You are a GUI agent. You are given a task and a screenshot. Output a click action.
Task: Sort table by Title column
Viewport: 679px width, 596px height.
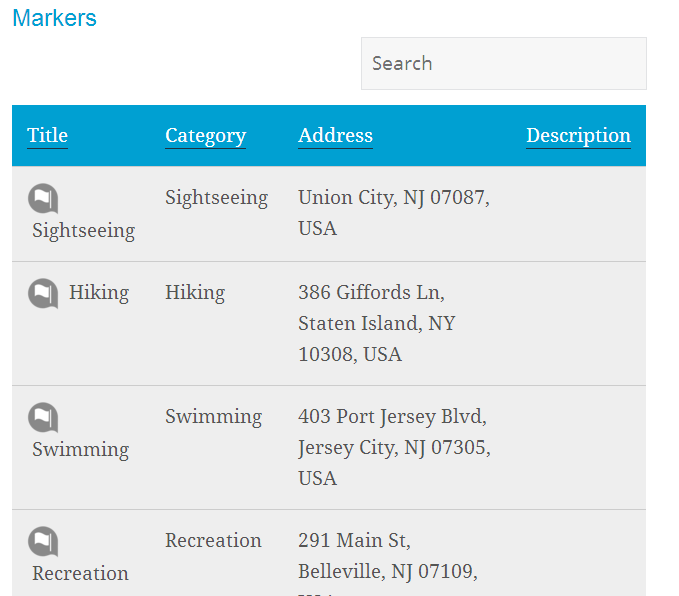pos(48,136)
